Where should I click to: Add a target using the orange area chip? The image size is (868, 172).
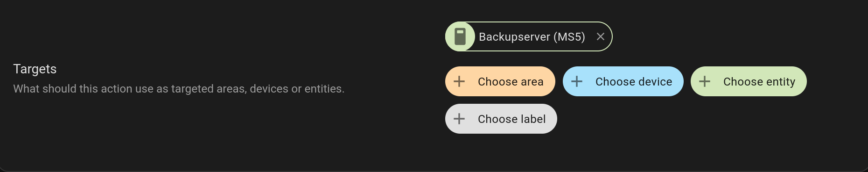pyautogui.click(x=500, y=81)
